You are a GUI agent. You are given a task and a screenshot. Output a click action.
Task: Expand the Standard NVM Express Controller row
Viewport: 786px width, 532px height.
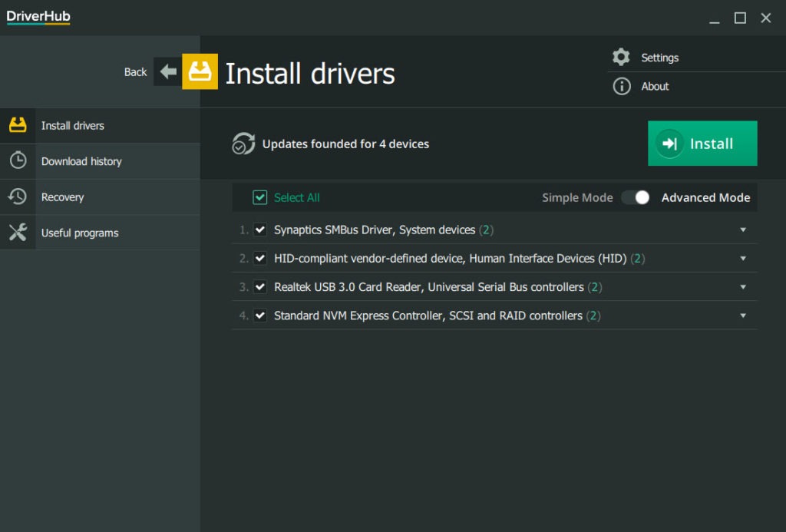point(743,316)
